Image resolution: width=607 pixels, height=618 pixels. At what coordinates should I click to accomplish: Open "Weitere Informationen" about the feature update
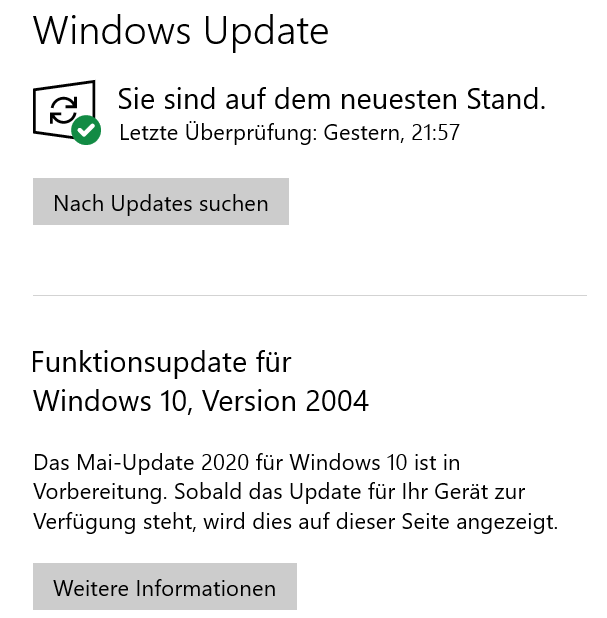(x=164, y=588)
